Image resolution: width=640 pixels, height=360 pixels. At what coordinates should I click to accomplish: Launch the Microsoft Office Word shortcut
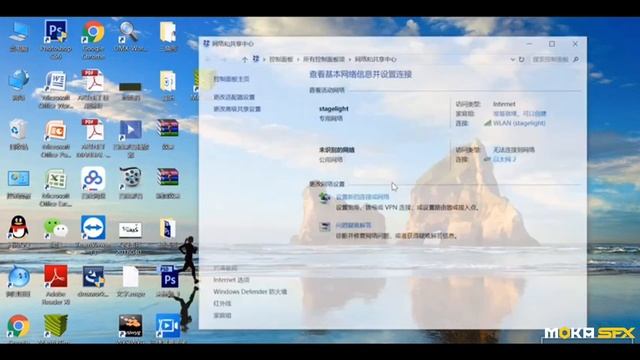pyautogui.click(x=56, y=81)
